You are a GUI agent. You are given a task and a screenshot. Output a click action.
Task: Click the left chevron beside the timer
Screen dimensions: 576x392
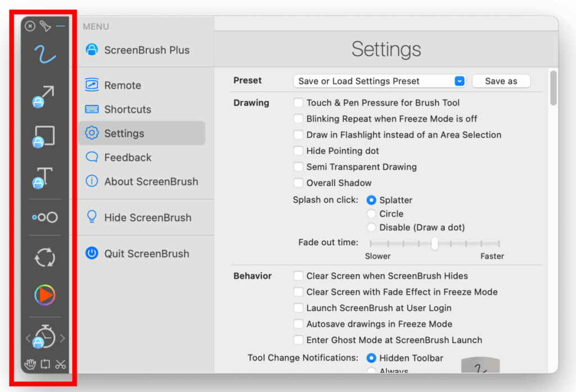pyautogui.click(x=28, y=338)
